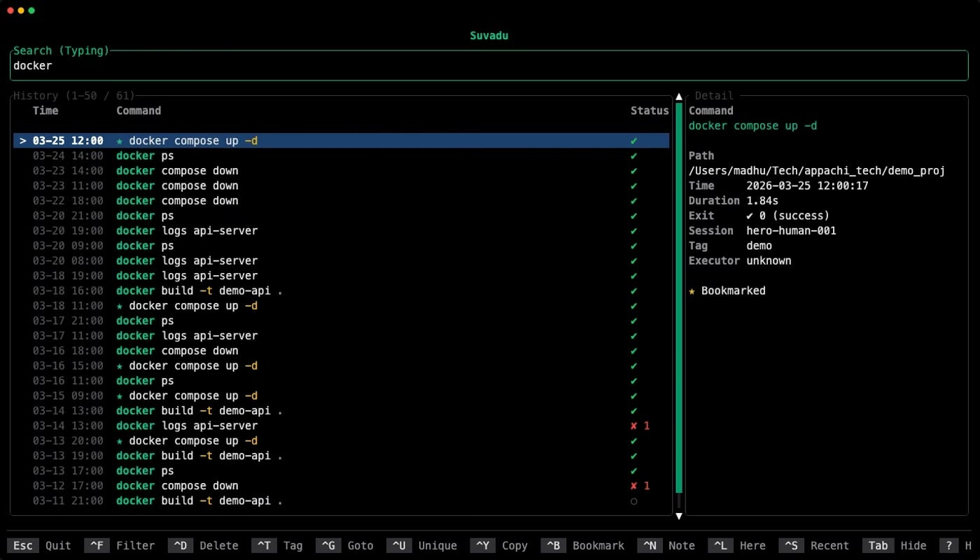Click the Search input field containing docker
This screenshot has height=560, width=980.
[x=489, y=66]
